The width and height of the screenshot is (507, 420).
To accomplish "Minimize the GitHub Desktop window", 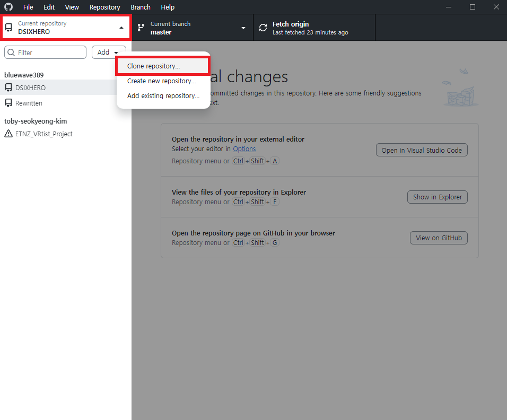I will [449, 7].
